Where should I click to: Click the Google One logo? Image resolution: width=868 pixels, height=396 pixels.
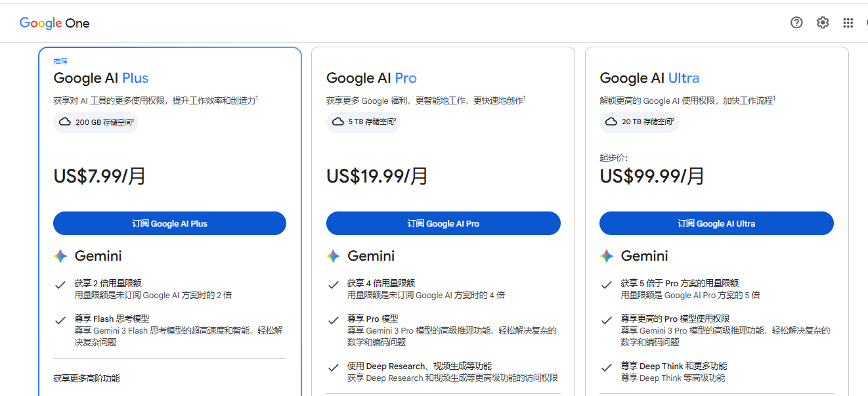[54, 23]
